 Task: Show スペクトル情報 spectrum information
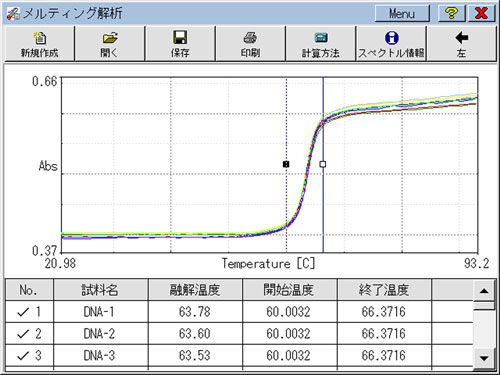pyautogui.click(x=391, y=44)
